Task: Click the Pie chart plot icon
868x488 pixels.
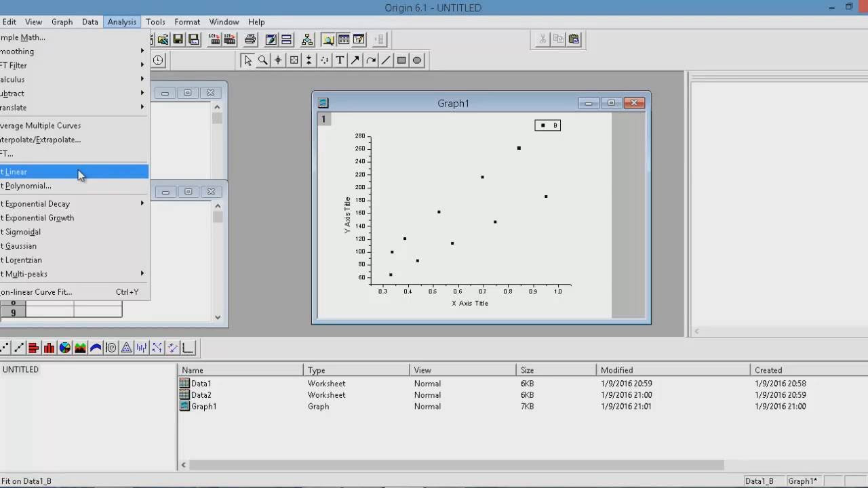Action: coord(65,348)
